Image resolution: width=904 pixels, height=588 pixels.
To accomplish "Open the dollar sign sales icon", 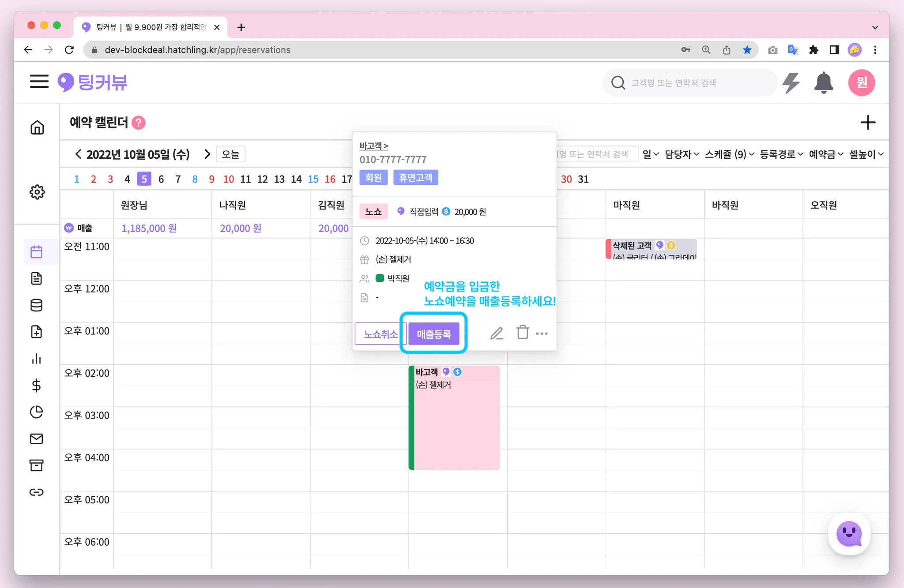I will coord(37,386).
